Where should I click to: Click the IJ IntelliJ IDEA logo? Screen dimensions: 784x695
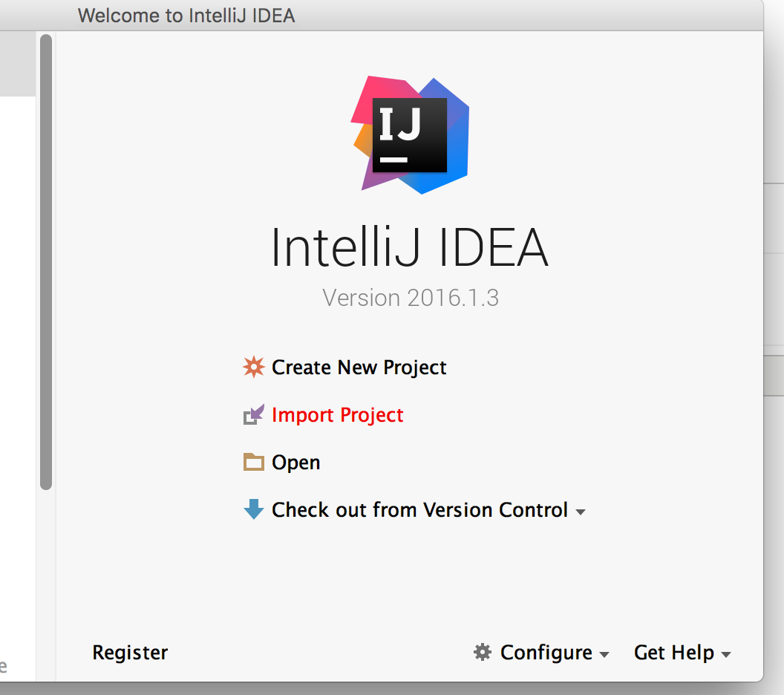coord(410,135)
